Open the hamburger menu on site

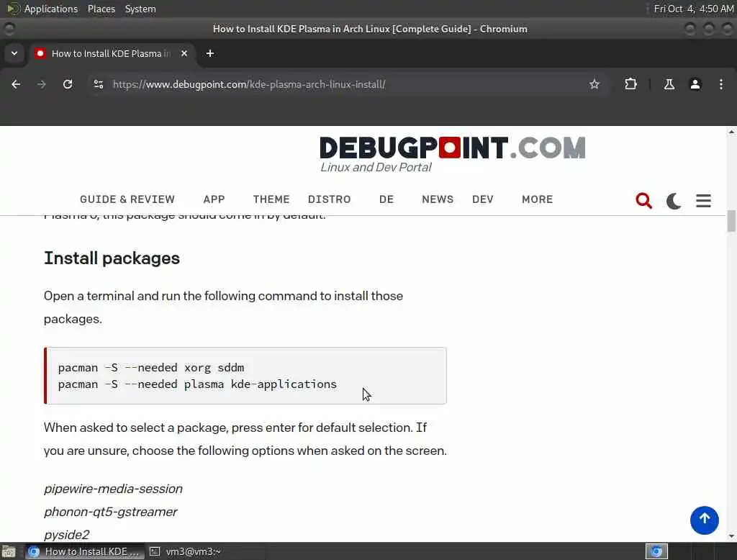[703, 201]
